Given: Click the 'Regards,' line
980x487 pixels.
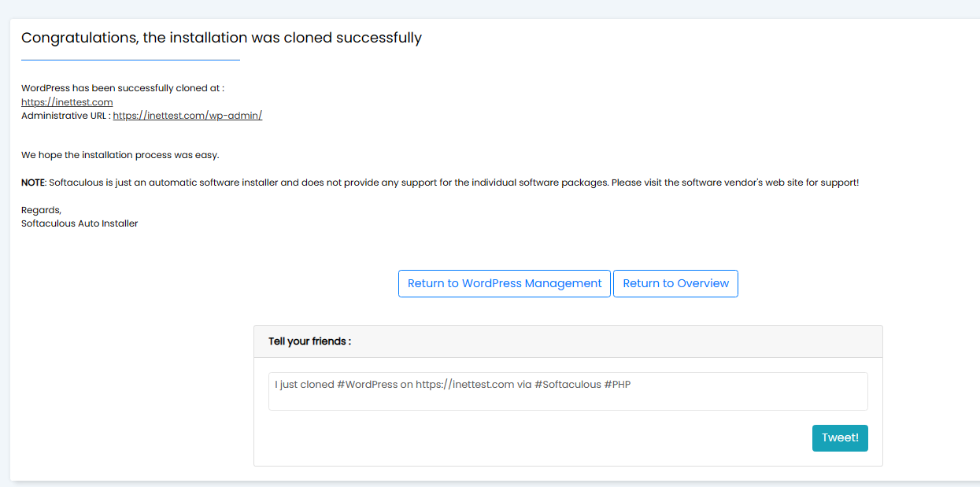Looking at the screenshot, I should coord(41,210).
